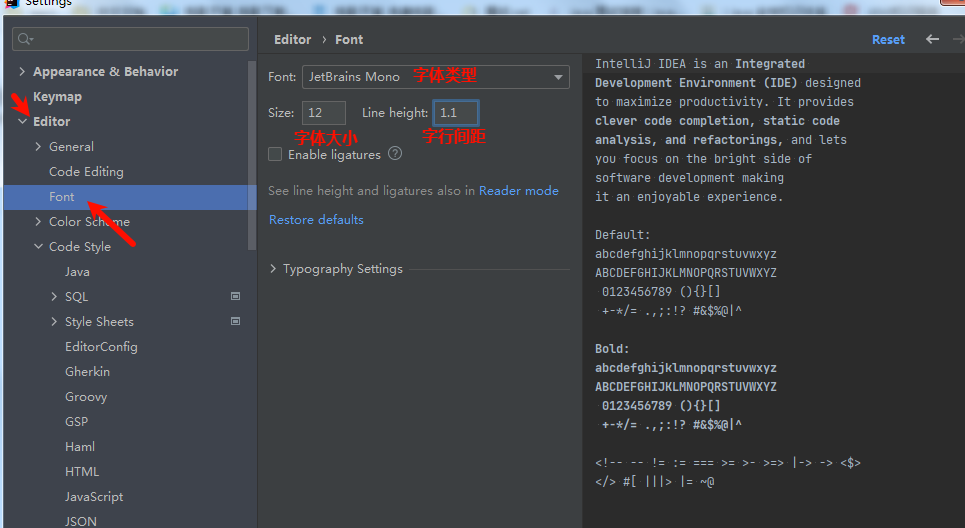The image size is (965, 528).
Task: Expand the SQL code style node
Action: [x=54, y=297]
